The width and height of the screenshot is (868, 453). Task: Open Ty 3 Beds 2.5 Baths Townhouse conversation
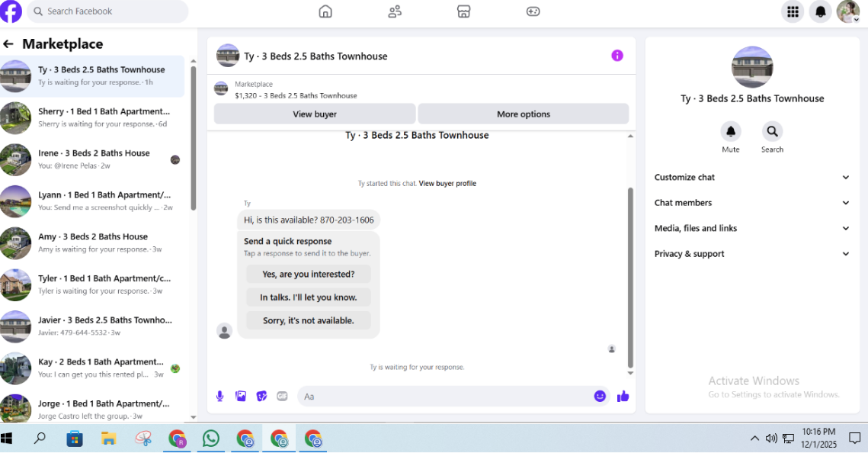(92, 75)
